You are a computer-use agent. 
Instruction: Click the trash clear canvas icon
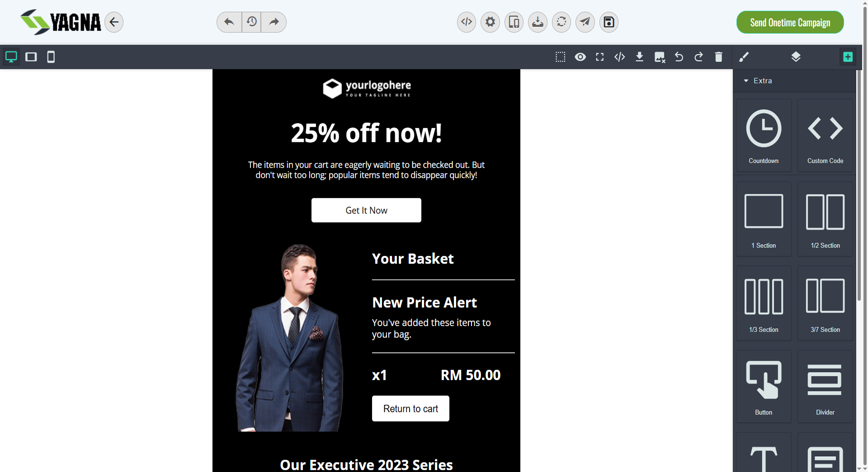pos(719,57)
